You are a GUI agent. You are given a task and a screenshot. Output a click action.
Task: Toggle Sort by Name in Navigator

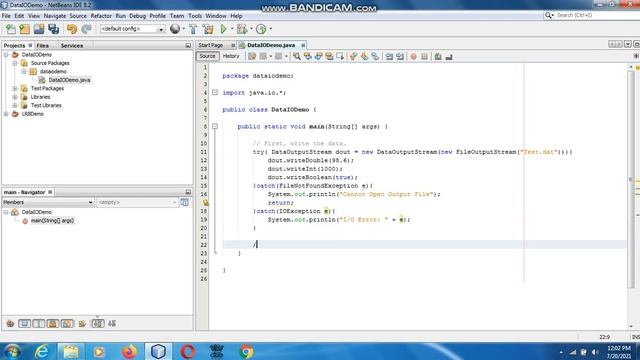[x=98, y=324]
